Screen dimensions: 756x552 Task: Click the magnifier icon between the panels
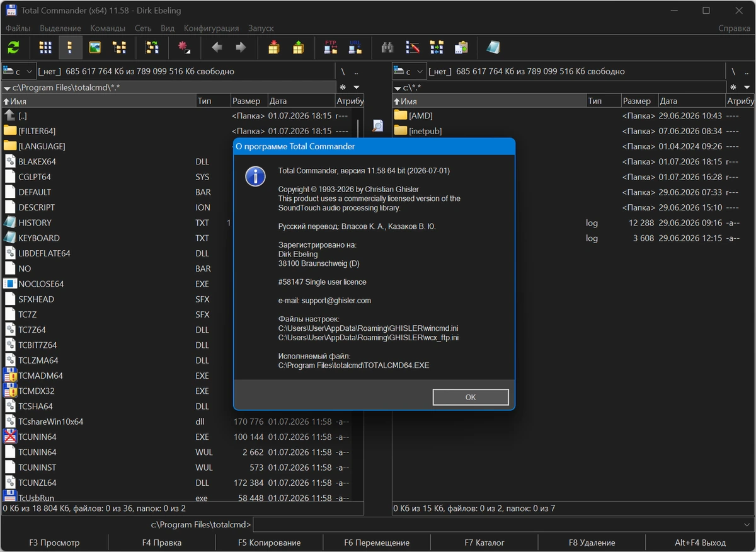click(x=377, y=126)
